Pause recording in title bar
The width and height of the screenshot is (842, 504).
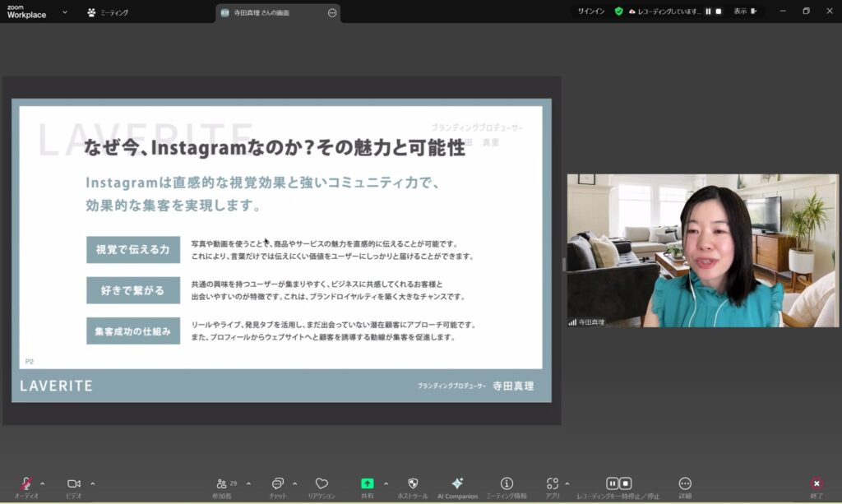point(708,12)
